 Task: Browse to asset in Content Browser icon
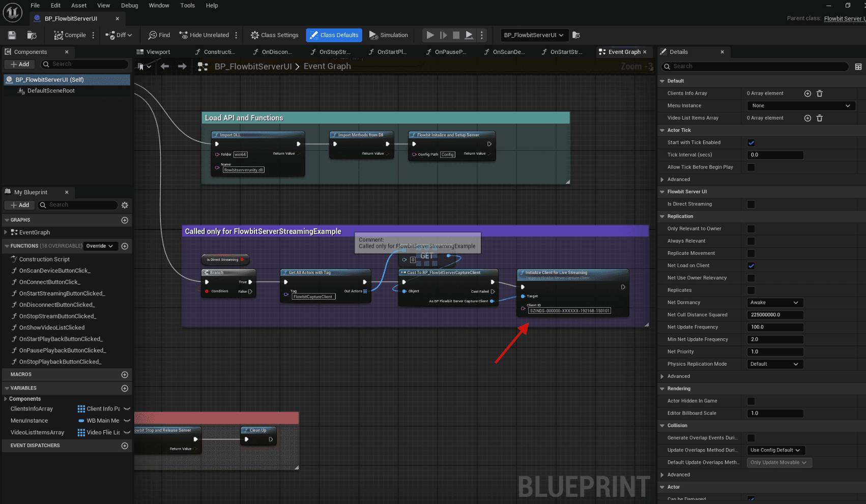click(32, 35)
